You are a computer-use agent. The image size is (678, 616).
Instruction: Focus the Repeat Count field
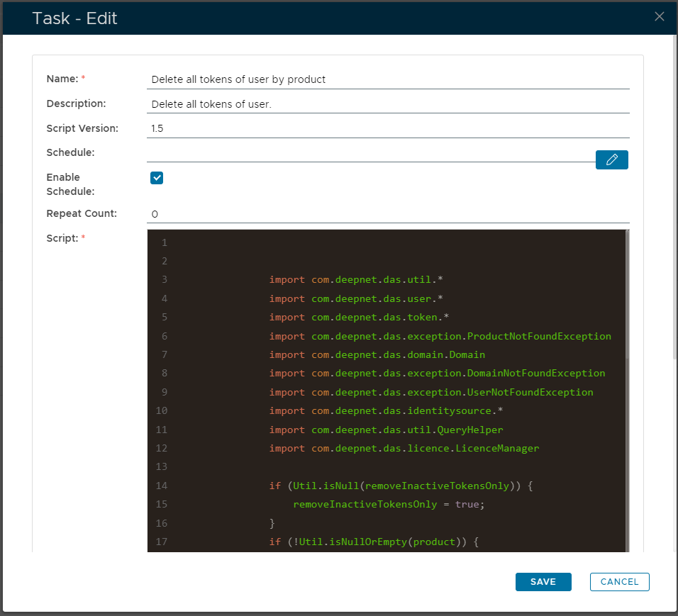coord(387,213)
